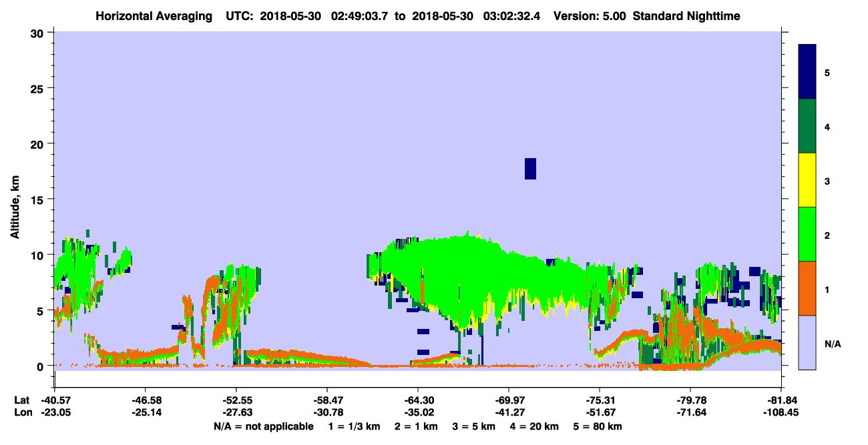Click the 30 tick label on altitude axis
This screenshot has width=868, height=445.
[x=38, y=32]
